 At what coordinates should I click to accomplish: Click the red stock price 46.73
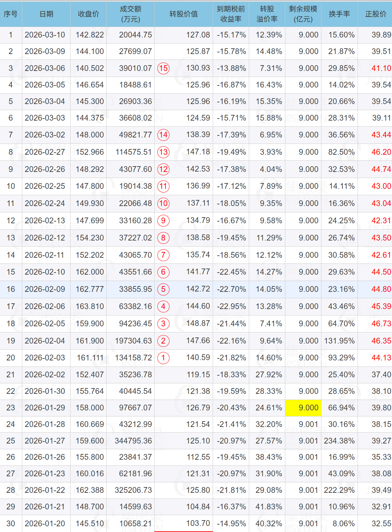pos(381,324)
